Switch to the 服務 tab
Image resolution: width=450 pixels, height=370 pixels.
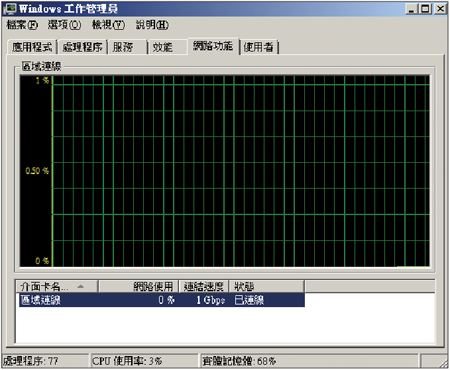(x=127, y=47)
